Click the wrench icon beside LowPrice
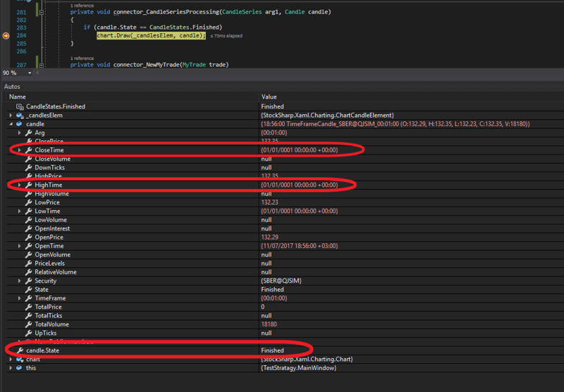The image size is (564, 392). tap(29, 202)
